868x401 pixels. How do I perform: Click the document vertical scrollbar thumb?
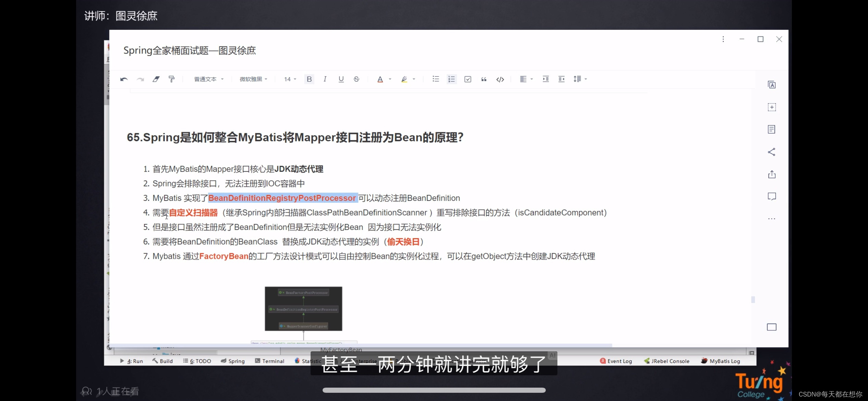[x=753, y=300]
